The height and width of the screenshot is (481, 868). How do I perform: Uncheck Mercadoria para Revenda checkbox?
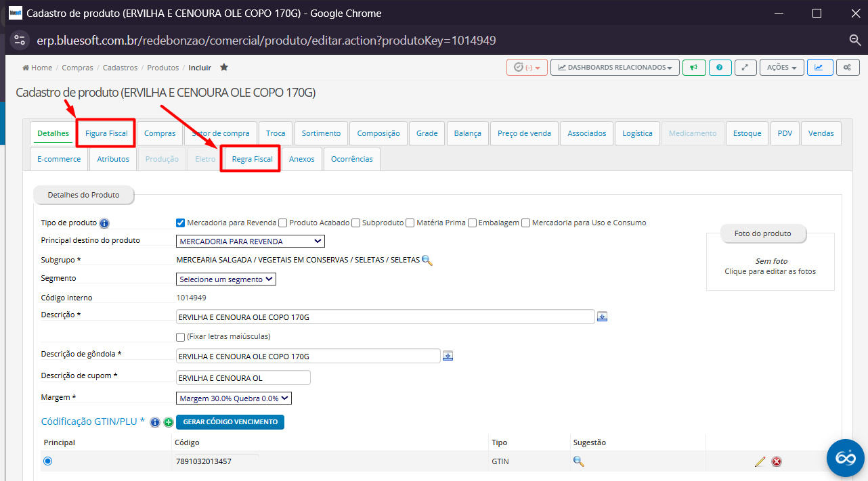pos(181,223)
